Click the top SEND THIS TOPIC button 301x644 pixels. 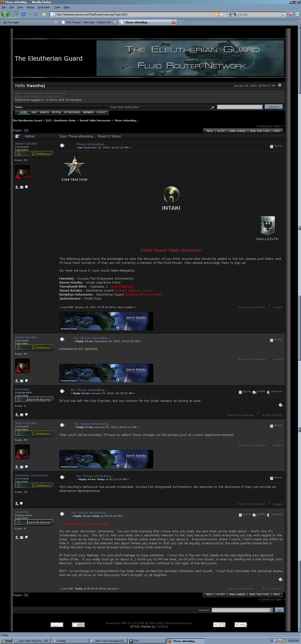[x=260, y=131]
